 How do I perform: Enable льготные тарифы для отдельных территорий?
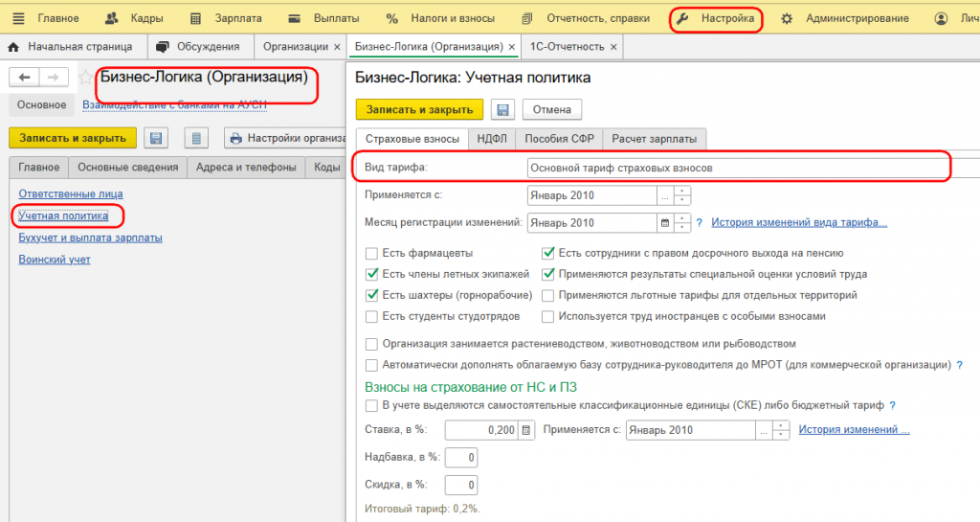pyautogui.click(x=548, y=295)
